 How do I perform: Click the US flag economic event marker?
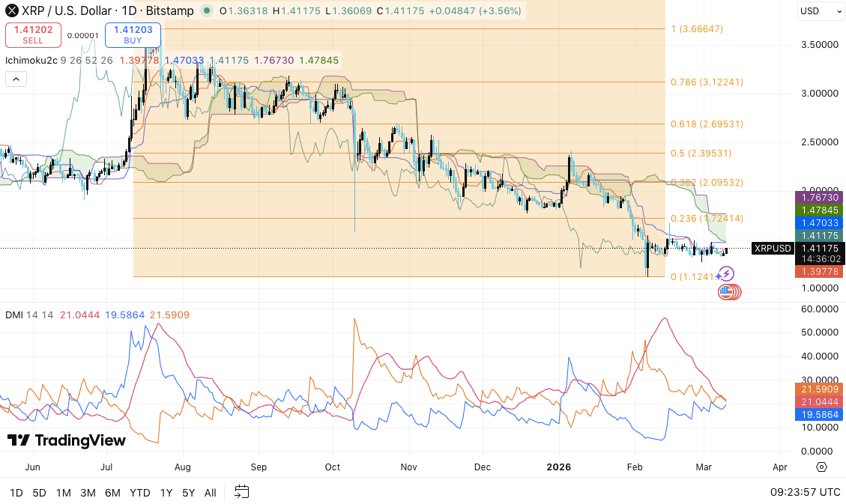[x=725, y=292]
